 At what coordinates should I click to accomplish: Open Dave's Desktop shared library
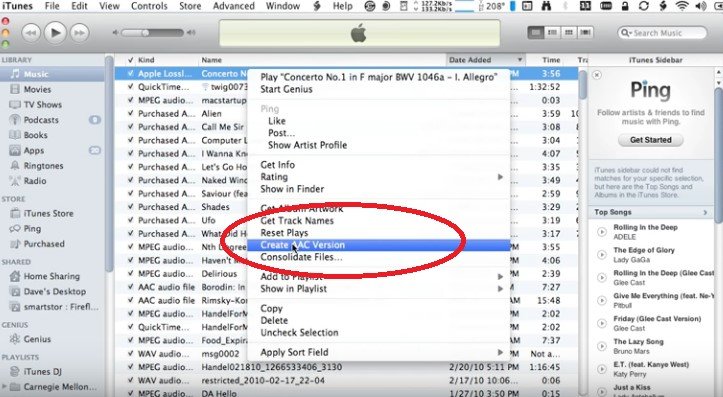pos(54,291)
